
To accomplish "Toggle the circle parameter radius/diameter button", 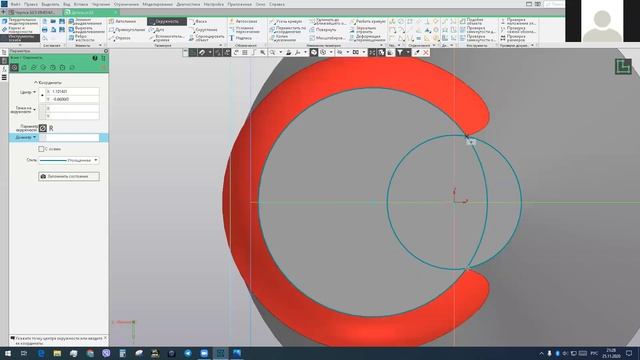I will pyautogui.click(x=43, y=128).
